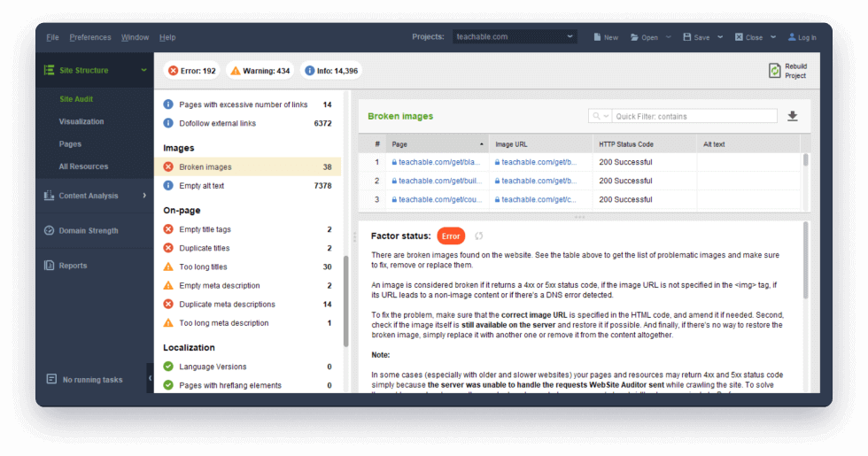Toggle the Error: 192 filter

[191, 71]
